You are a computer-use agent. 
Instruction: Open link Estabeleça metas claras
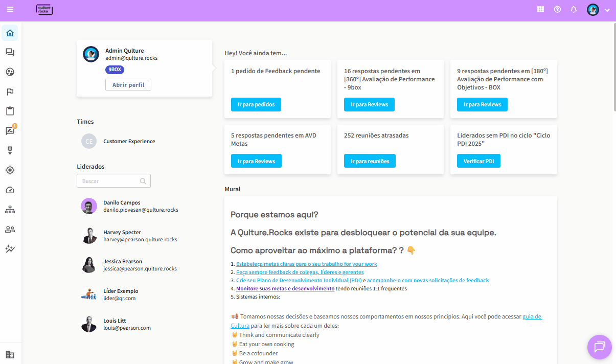tap(307, 264)
